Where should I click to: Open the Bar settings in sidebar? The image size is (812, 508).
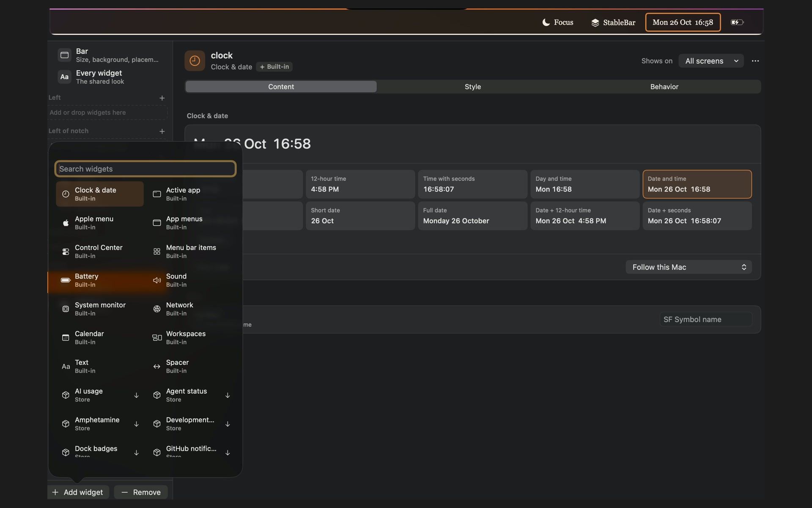click(109, 55)
